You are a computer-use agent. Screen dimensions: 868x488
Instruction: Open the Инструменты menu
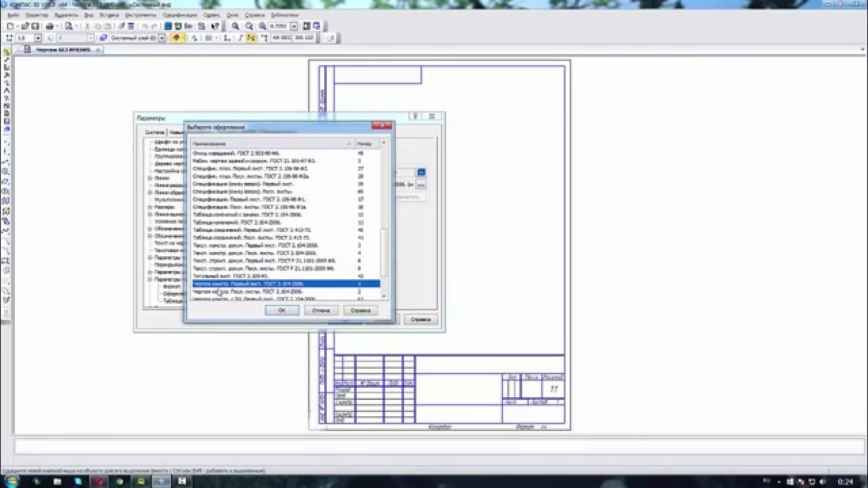click(x=140, y=15)
